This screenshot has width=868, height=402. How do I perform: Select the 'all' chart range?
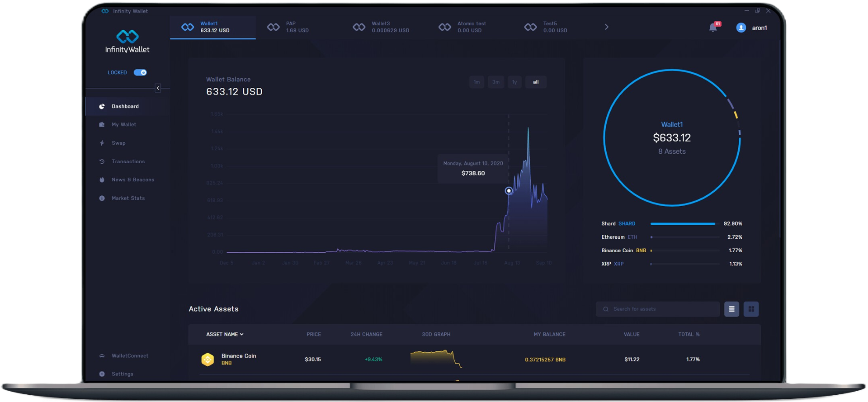(536, 82)
